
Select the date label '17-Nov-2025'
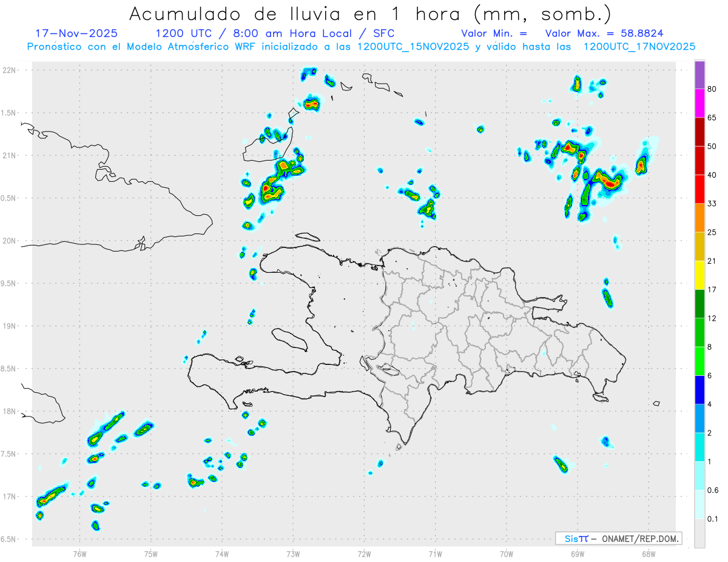[x=76, y=33]
